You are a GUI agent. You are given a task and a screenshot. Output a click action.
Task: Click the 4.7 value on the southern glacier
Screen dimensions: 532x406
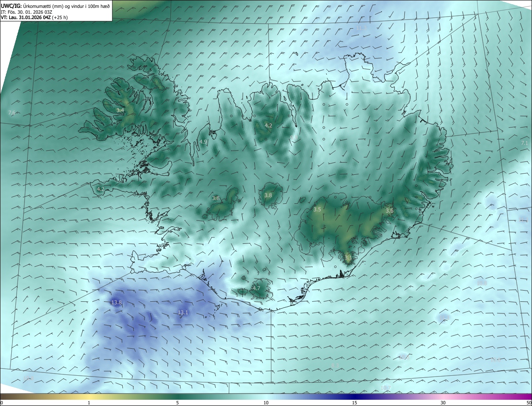click(x=256, y=288)
